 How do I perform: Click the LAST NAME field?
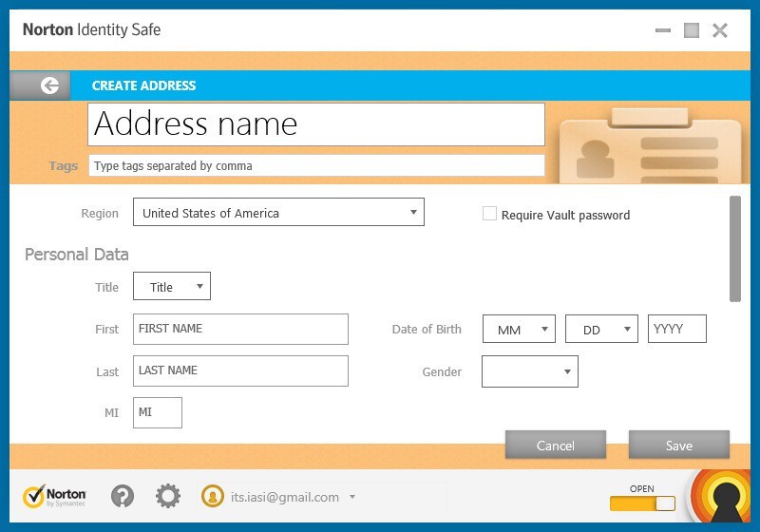tap(240, 371)
